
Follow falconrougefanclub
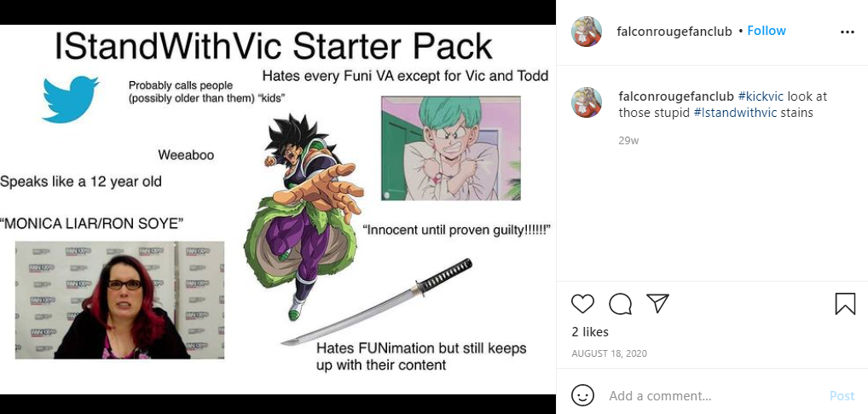point(767,31)
